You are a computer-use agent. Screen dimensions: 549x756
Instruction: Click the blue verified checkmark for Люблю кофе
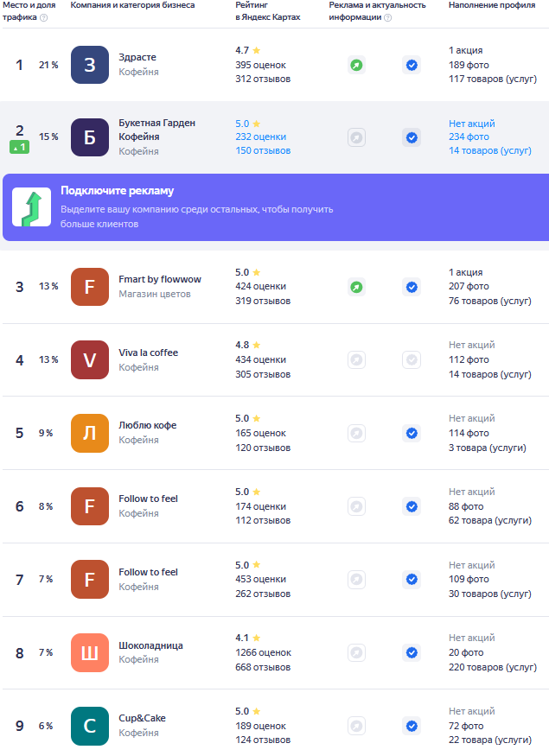click(x=412, y=433)
